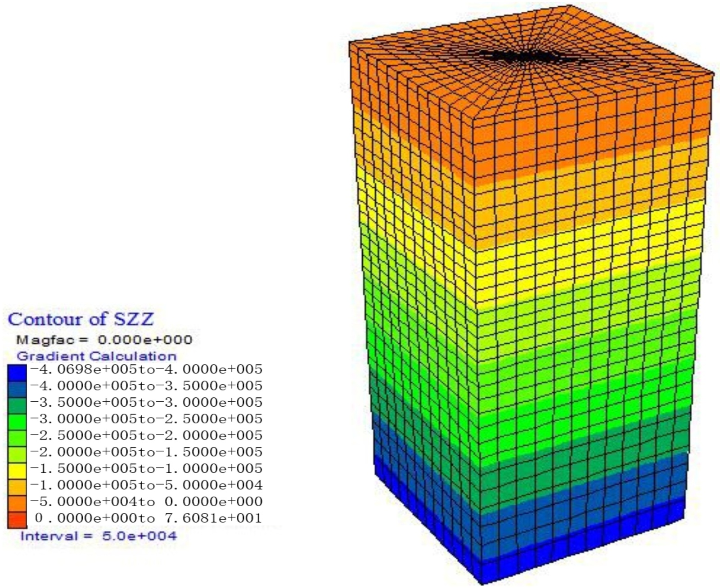Click the "Contour of SZZ" title
Screen dimensions: 720x588
pos(81,319)
